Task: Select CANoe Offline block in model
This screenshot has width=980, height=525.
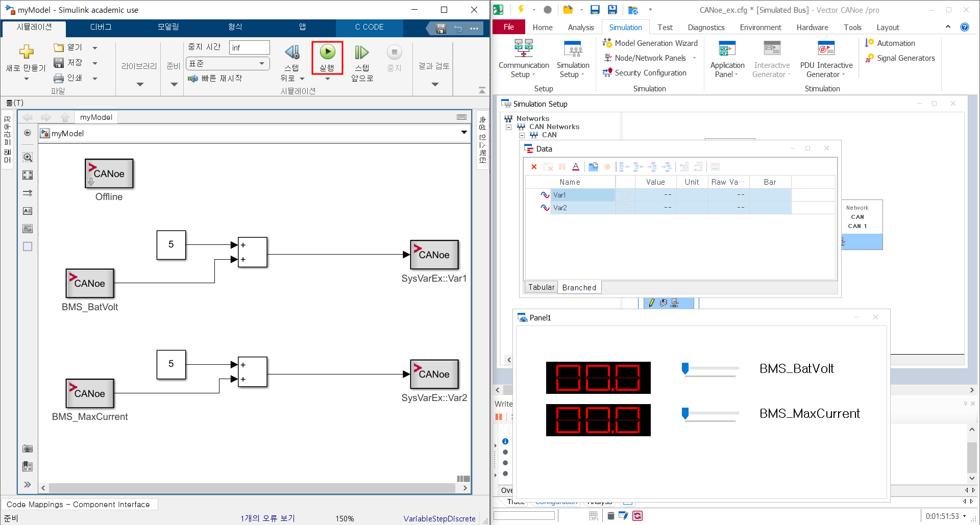Action: coord(109,173)
